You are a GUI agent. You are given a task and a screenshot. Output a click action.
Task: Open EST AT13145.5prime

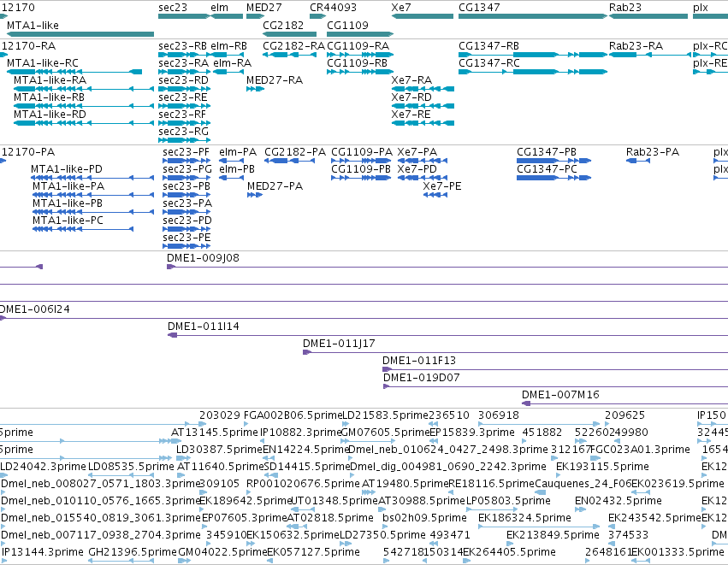215,433
